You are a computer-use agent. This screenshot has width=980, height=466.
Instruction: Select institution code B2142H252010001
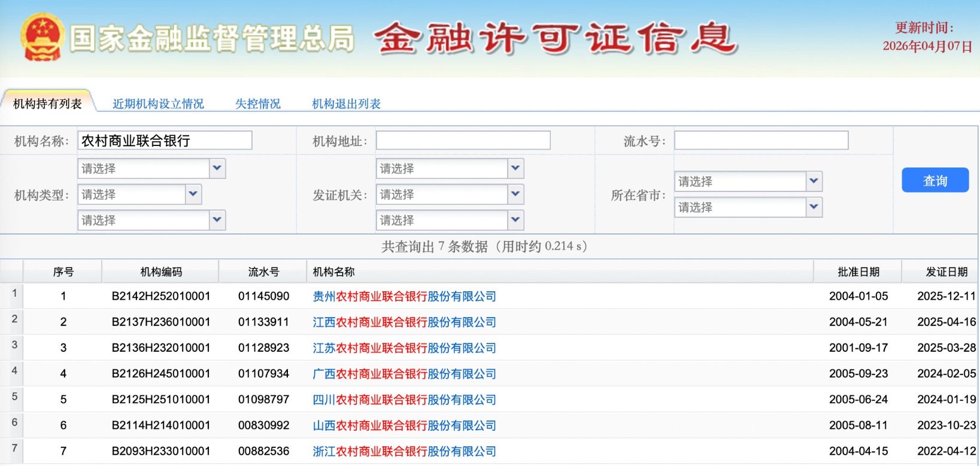(x=161, y=296)
